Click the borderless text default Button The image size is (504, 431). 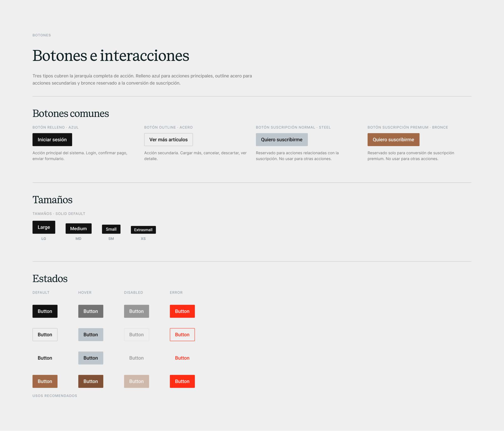pyautogui.click(x=45, y=358)
